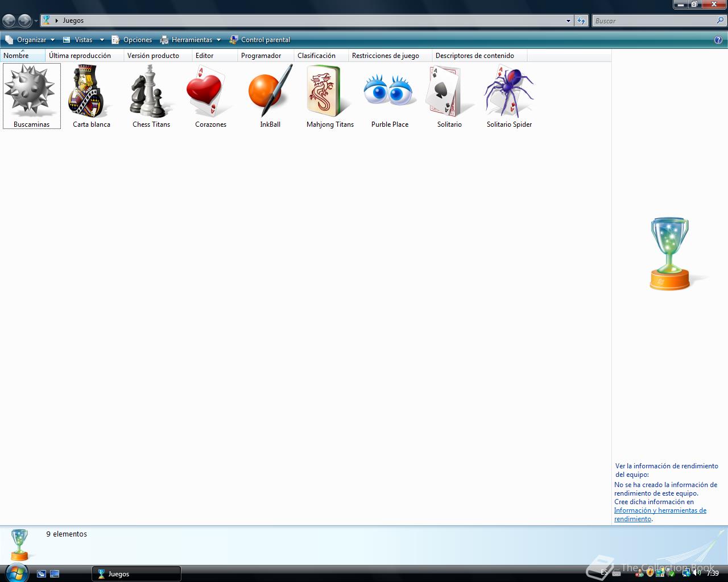Expand the address bar history dropdown
Screen dimensions: 728x582
[568, 21]
